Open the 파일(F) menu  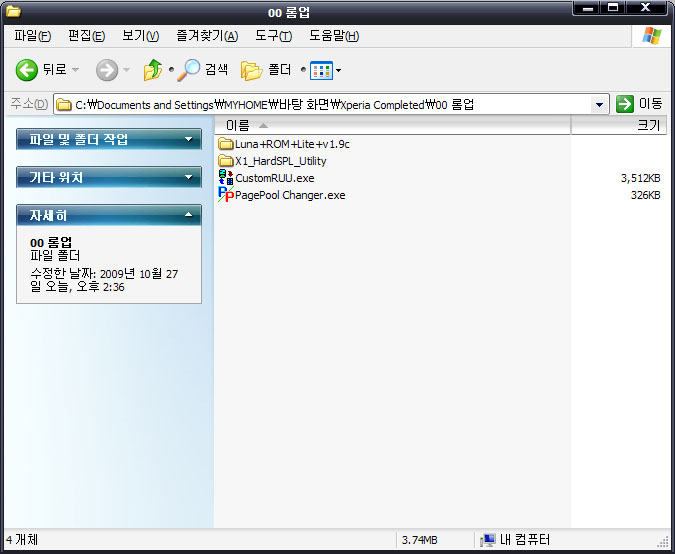[x=33, y=36]
